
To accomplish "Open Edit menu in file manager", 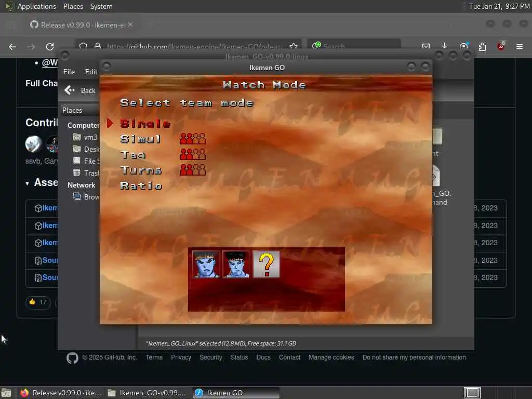I will 91,72.
